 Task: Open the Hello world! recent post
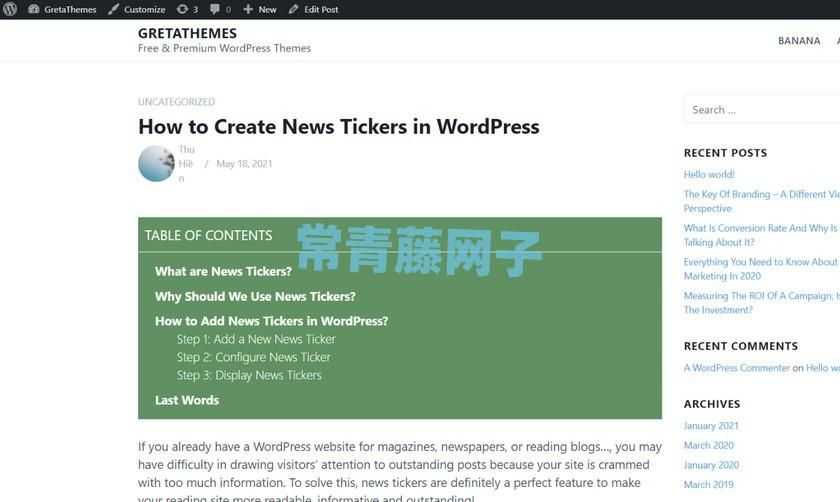tap(709, 174)
